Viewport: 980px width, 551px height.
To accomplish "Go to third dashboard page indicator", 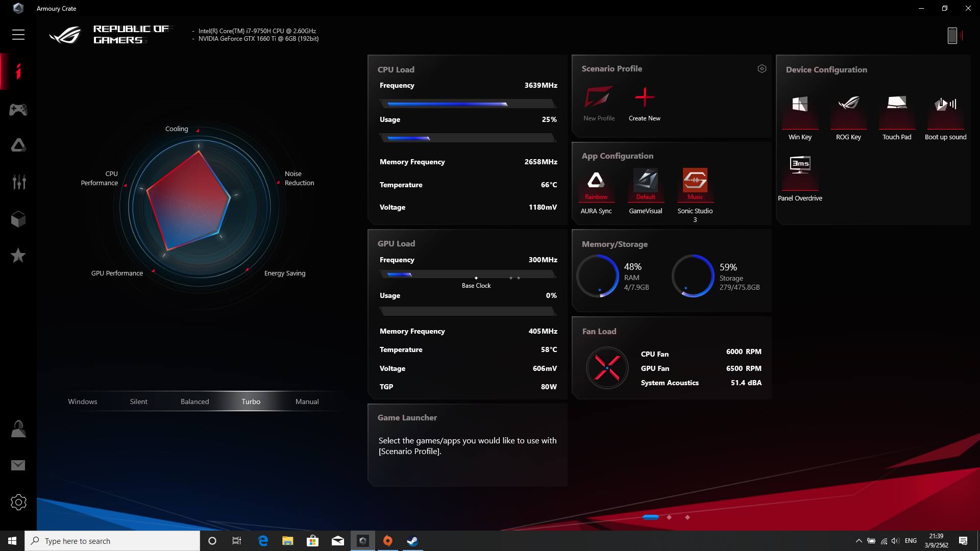I will click(688, 517).
